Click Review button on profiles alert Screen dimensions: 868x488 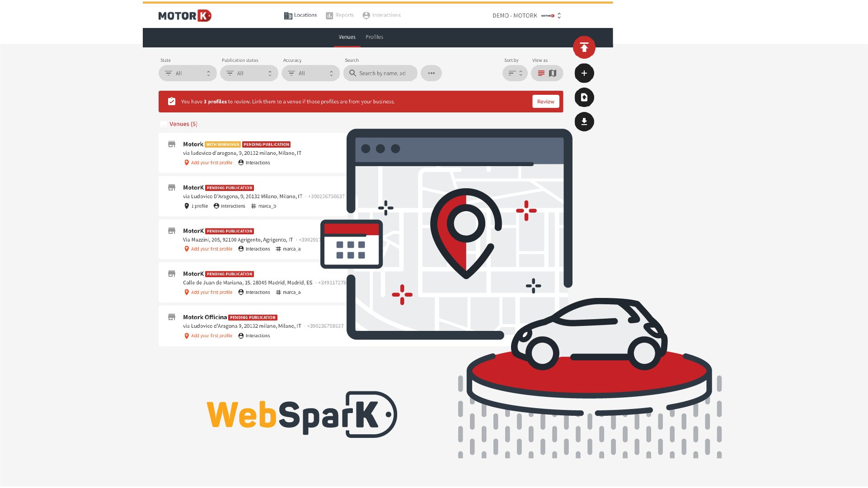tap(545, 101)
